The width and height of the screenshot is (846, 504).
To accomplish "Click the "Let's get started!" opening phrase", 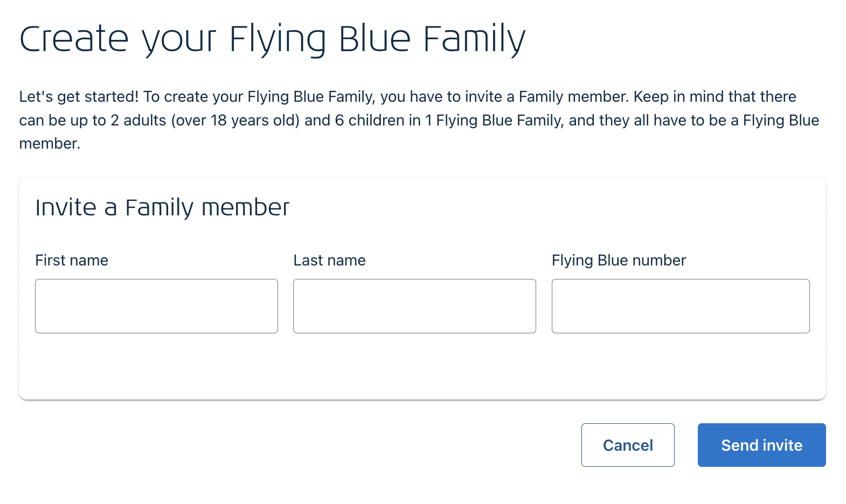I will click(x=79, y=97).
